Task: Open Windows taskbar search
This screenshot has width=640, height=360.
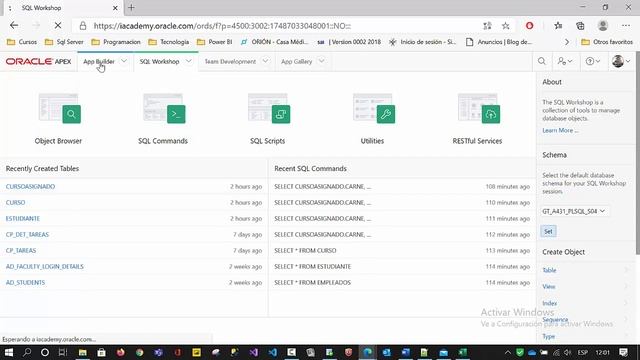Action: (x=27, y=352)
